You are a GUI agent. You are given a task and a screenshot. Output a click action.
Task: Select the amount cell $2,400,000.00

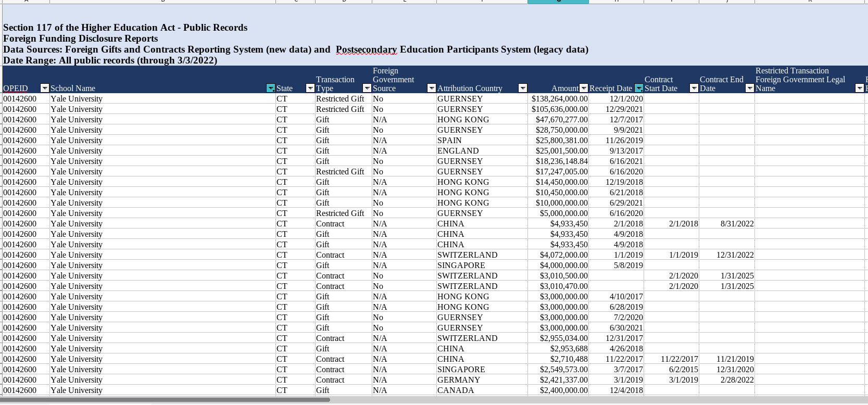tap(558, 390)
